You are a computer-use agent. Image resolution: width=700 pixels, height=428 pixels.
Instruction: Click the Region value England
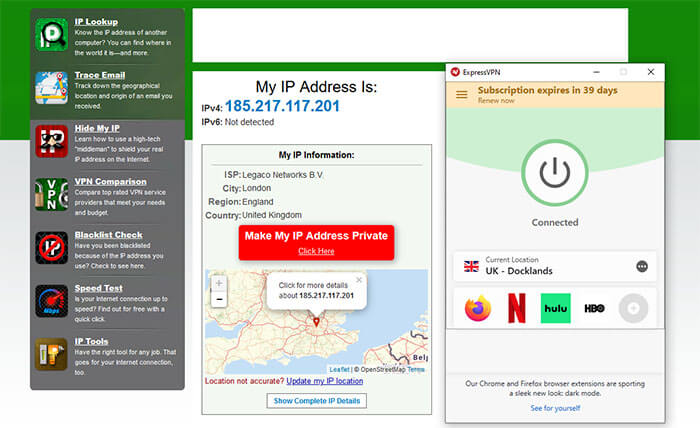(258, 202)
